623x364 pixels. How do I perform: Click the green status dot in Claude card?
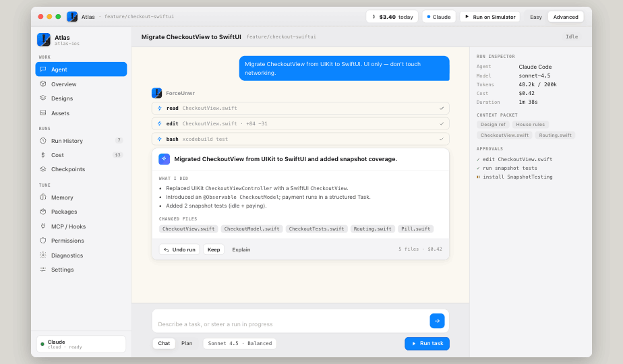pos(42,344)
